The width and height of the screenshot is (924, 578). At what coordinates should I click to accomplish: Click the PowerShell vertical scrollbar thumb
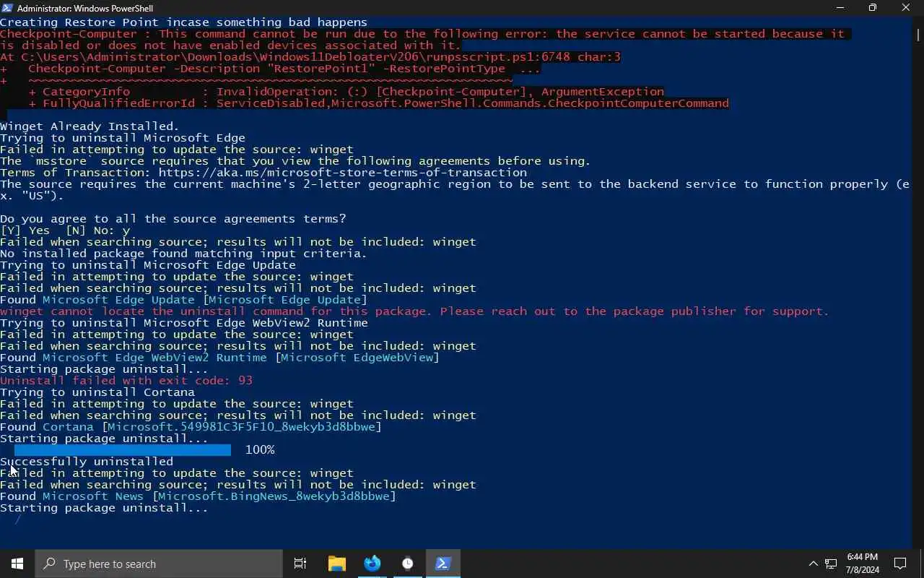coord(918,34)
